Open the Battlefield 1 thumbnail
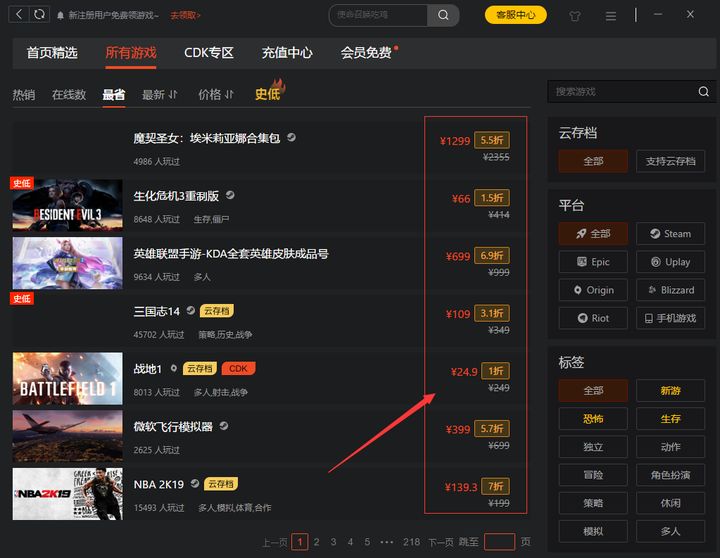The width and height of the screenshot is (720, 558). (x=68, y=378)
